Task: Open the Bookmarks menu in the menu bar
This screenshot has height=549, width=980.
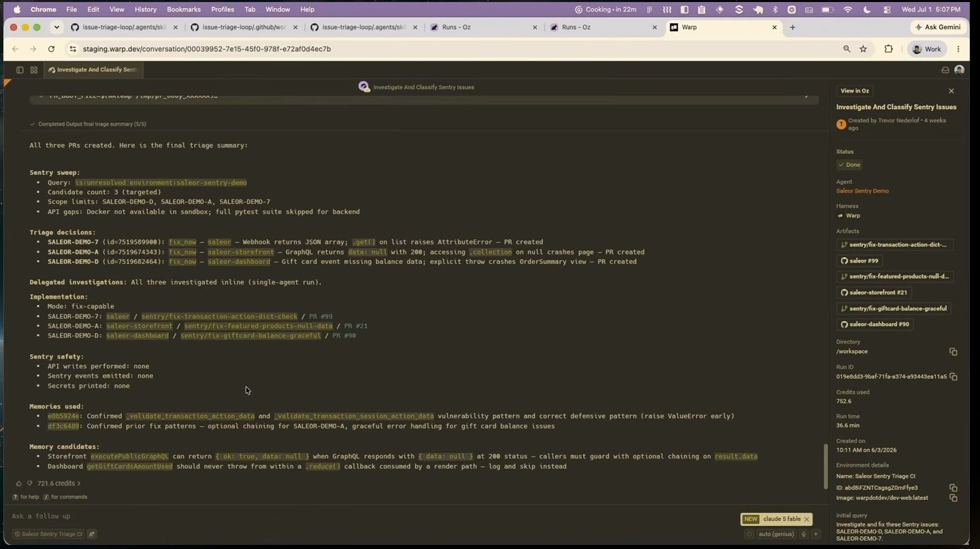Action: pyautogui.click(x=184, y=10)
